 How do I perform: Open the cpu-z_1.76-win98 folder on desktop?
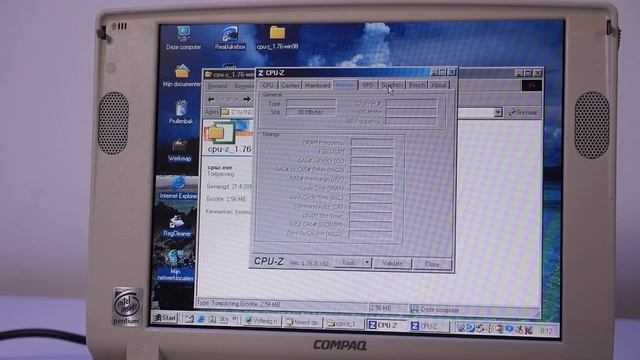click(277, 38)
